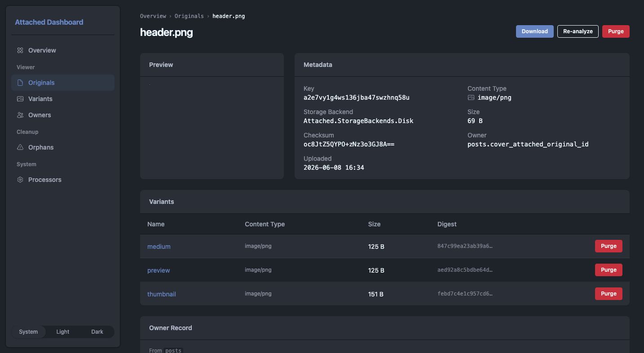Click the 69 B size value
644x353 pixels.
[475, 121]
